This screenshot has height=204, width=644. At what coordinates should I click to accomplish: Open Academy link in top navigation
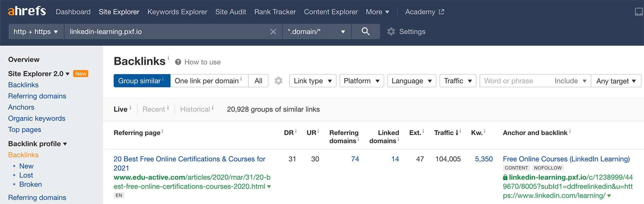420,12
